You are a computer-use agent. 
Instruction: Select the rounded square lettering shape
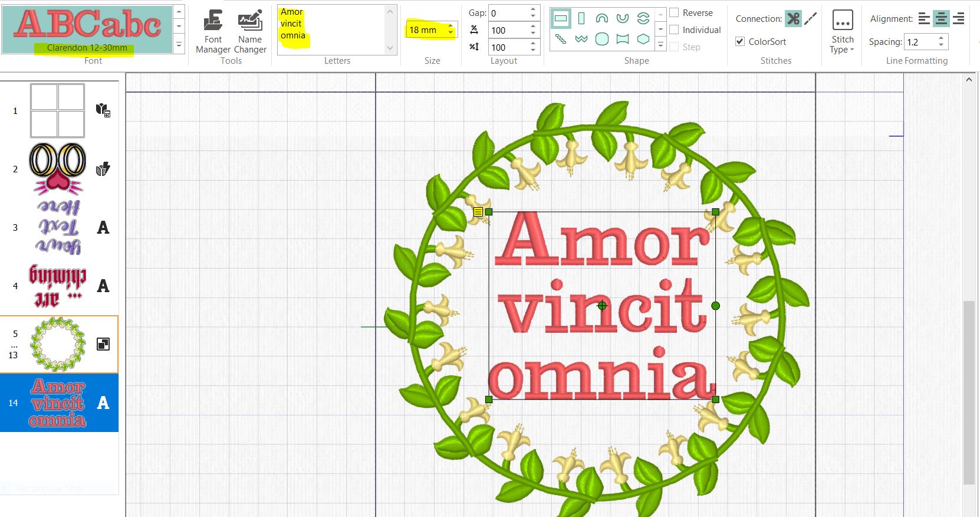click(601, 40)
